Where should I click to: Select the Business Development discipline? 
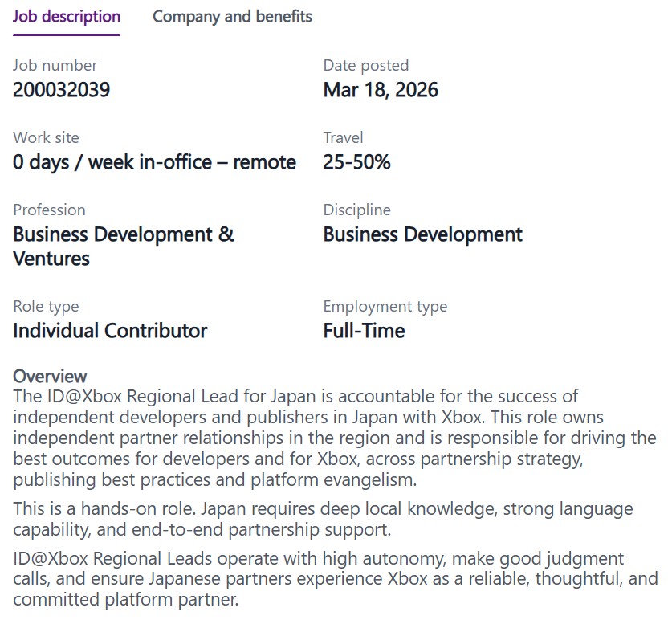[422, 234]
